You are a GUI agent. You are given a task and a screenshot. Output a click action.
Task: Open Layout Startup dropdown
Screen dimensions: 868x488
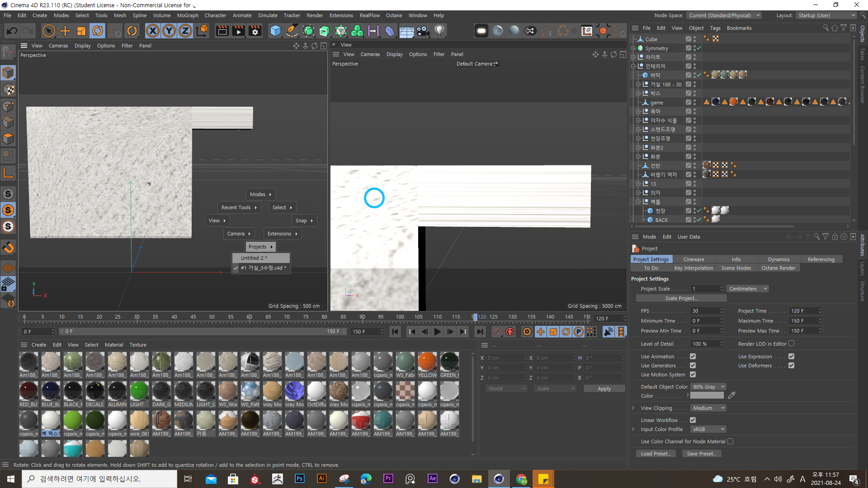pos(826,15)
